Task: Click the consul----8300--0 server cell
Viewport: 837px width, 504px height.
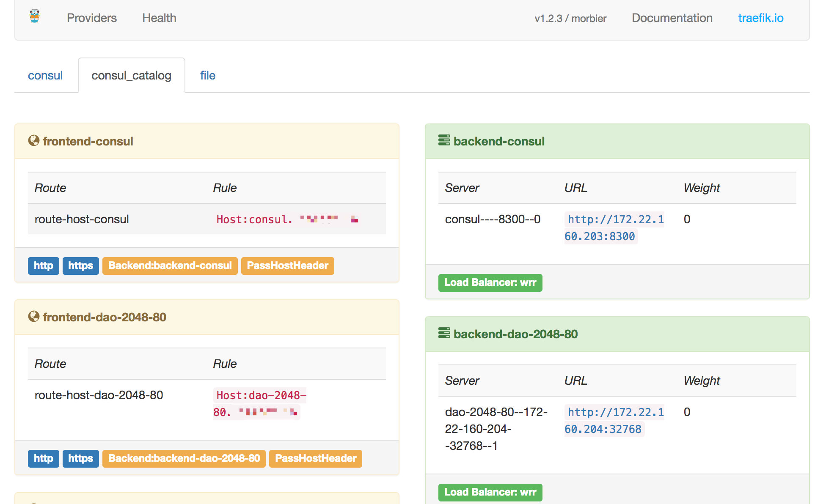Action: coord(493,219)
